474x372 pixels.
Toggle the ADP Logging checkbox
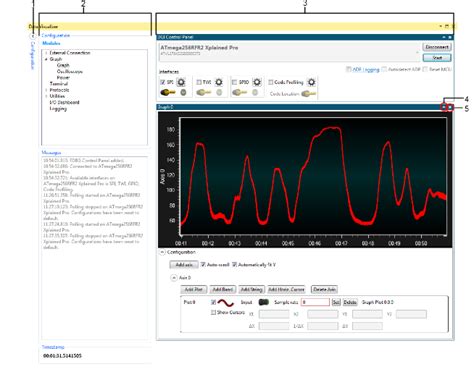pos(349,69)
